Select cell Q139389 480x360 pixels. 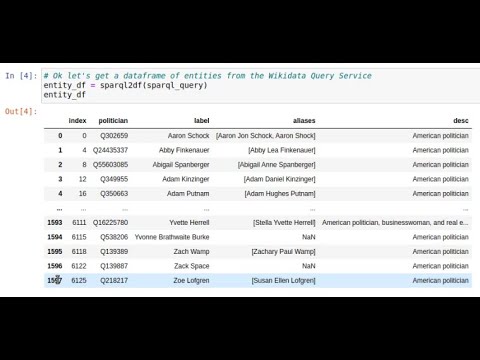(x=114, y=251)
